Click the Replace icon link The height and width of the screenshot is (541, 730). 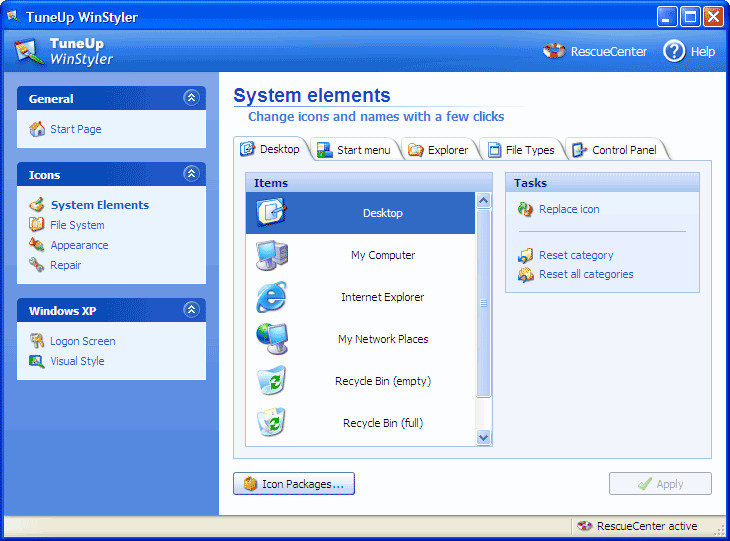(569, 209)
